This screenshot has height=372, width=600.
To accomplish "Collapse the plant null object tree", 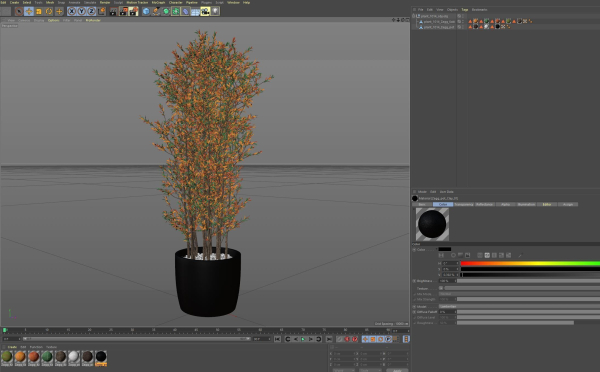I will point(414,16).
